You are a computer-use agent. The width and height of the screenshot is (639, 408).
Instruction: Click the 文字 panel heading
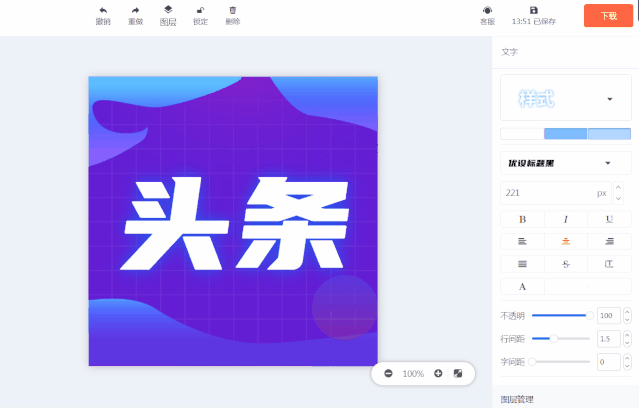point(509,52)
